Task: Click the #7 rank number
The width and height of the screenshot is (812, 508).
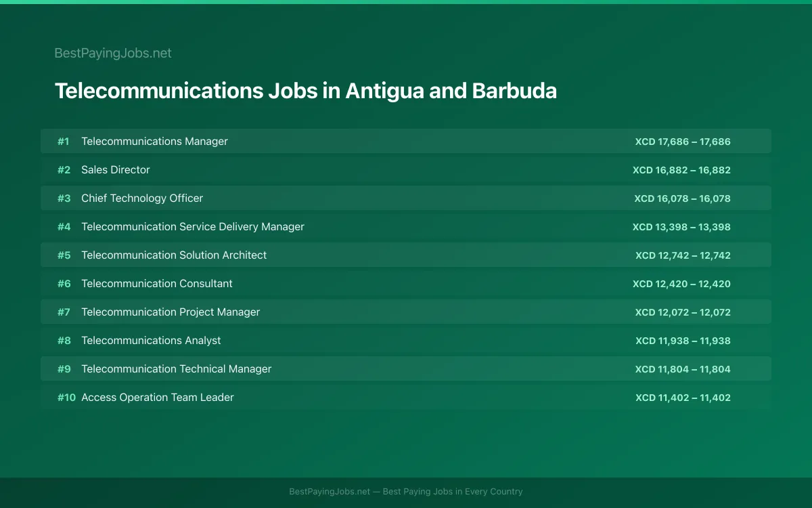Action: pyautogui.click(x=64, y=312)
